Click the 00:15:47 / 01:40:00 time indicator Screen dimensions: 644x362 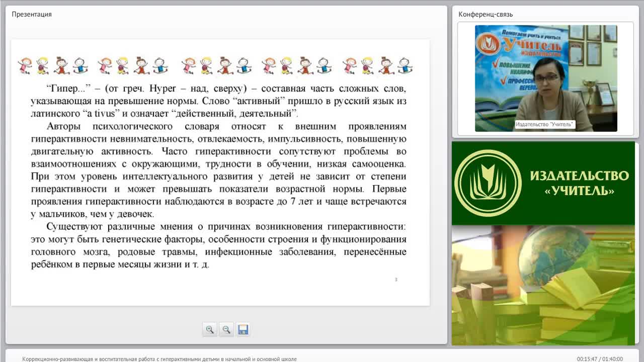tap(600, 358)
